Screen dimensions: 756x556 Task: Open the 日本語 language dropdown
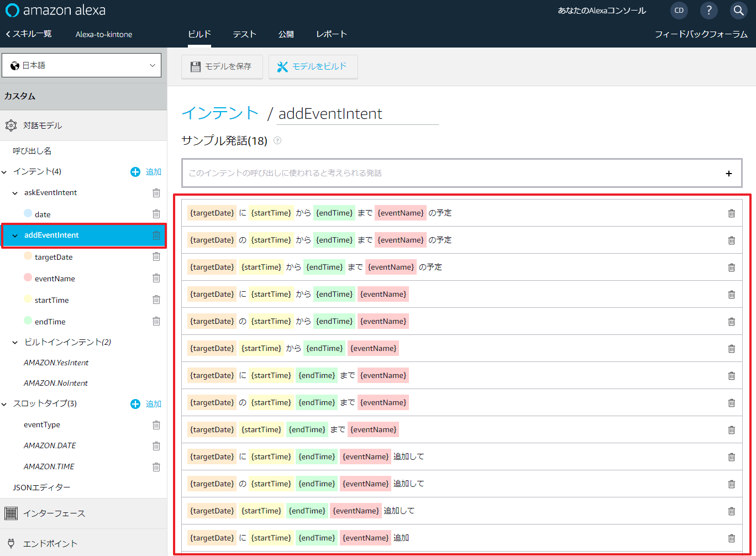tap(82, 65)
